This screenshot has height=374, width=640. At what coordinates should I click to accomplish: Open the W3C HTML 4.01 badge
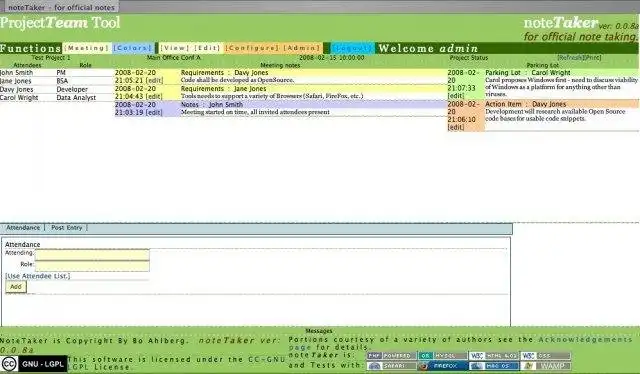[x=494, y=356]
